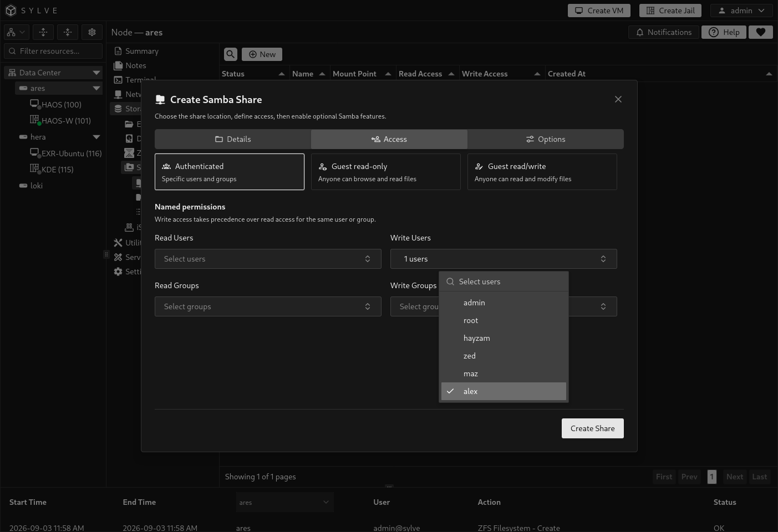Click the Data Center icon
Viewport: 778px width, 532px height.
click(12, 73)
